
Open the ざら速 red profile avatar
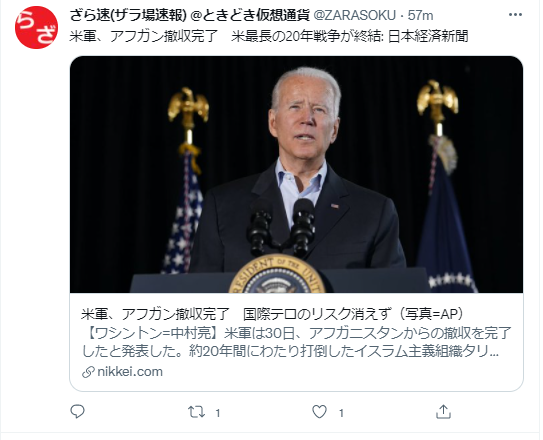point(36,27)
